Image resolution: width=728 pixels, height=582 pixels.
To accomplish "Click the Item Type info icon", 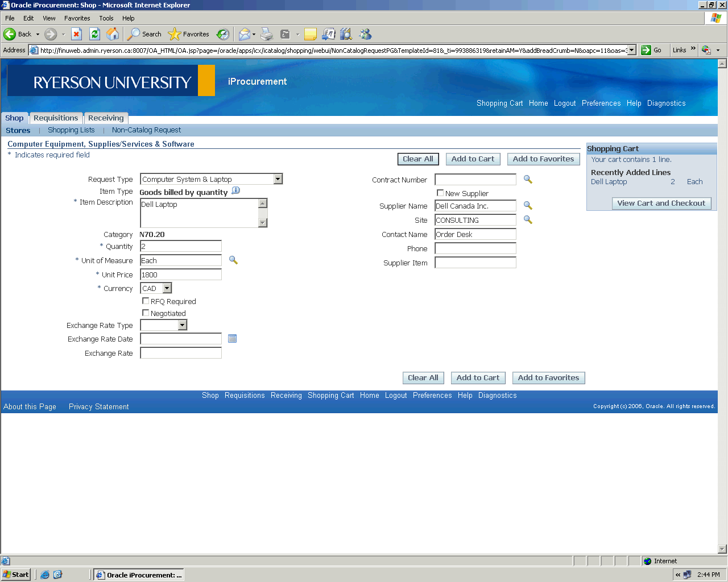I will tap(236, 191).
